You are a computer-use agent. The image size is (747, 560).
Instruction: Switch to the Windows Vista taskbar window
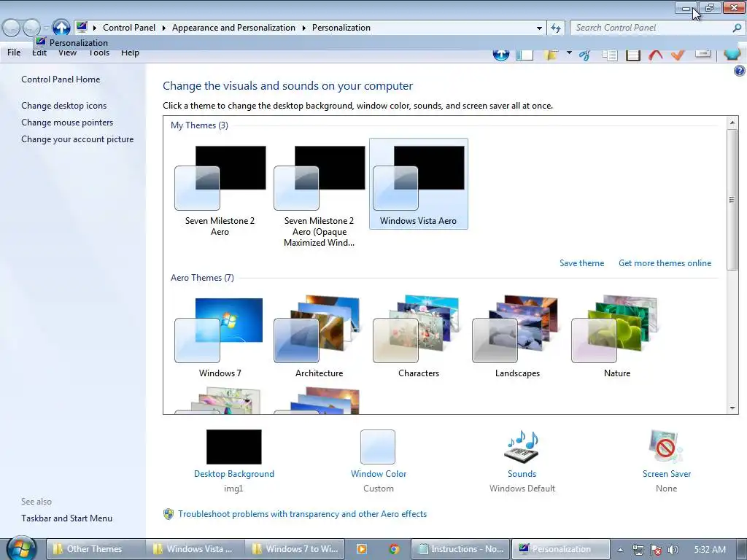click(x=196, y=549)
